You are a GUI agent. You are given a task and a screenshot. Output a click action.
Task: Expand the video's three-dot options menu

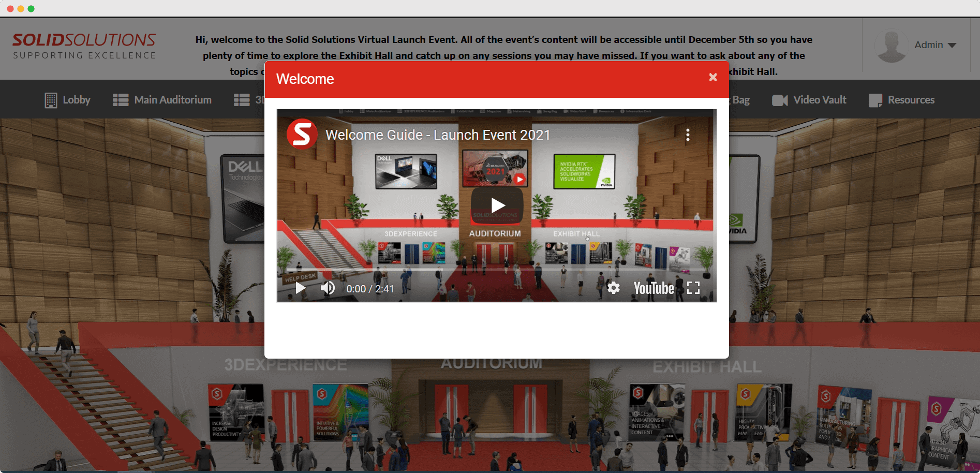coord(688,135)
